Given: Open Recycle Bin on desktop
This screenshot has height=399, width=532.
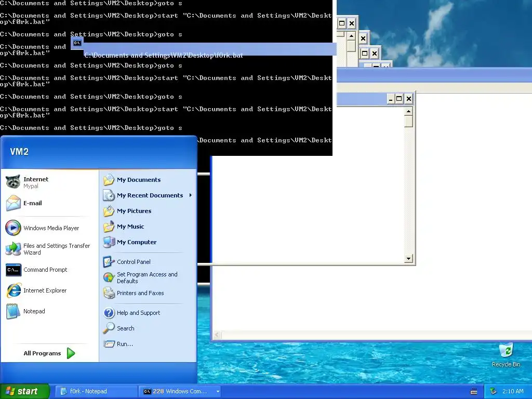Looking at the screenshot, I should click(506, 355).
